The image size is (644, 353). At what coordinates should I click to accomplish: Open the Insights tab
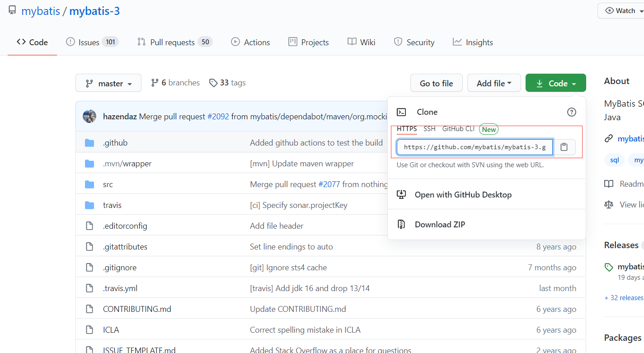473,42
